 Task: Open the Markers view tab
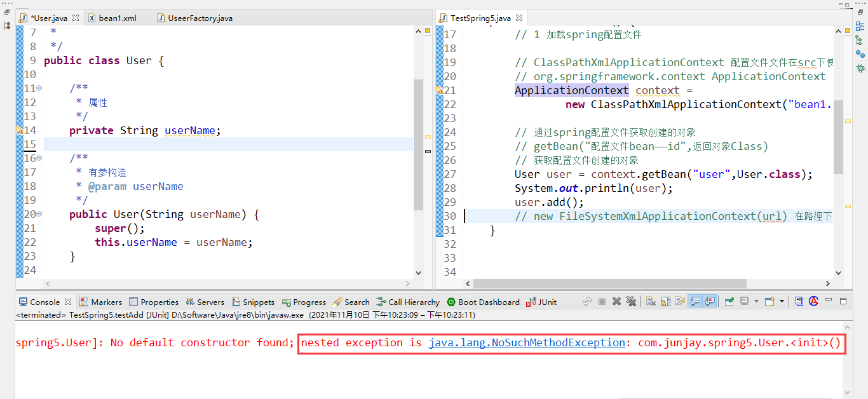101,302
